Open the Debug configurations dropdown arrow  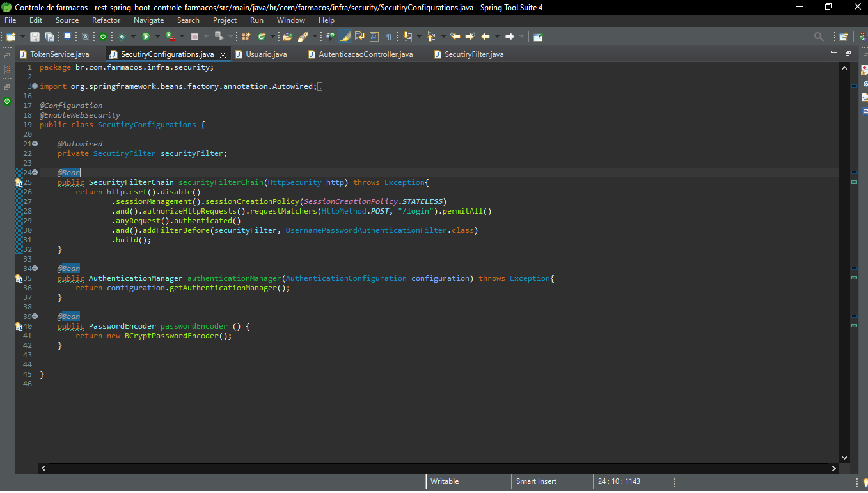[133, 36]
